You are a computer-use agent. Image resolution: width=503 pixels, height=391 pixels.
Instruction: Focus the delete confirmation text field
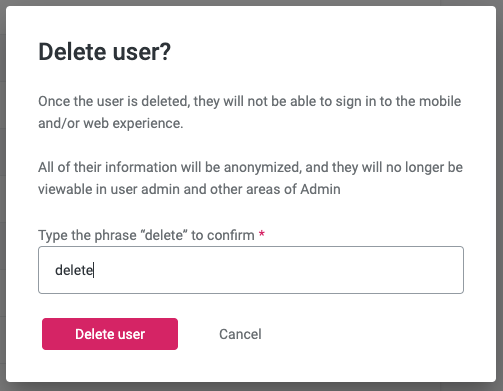[x=251, y=270]
